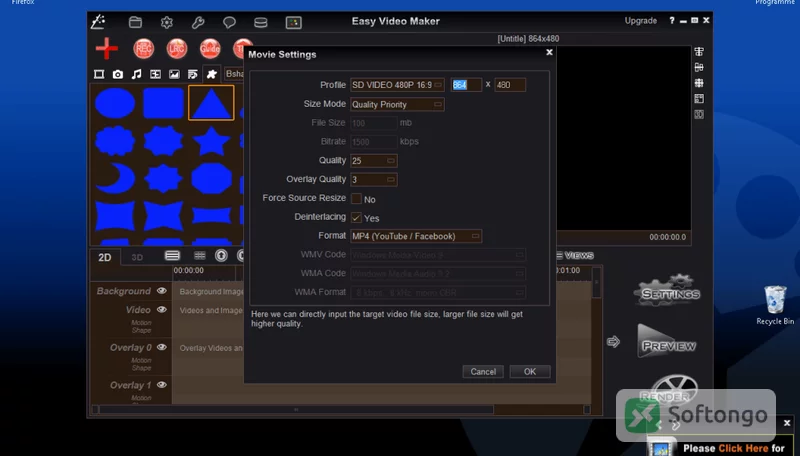Image resolution: width=800 pixels, height=456 pixels.
Task: Click the video width field 864
Action: click(x=466, y=85)
